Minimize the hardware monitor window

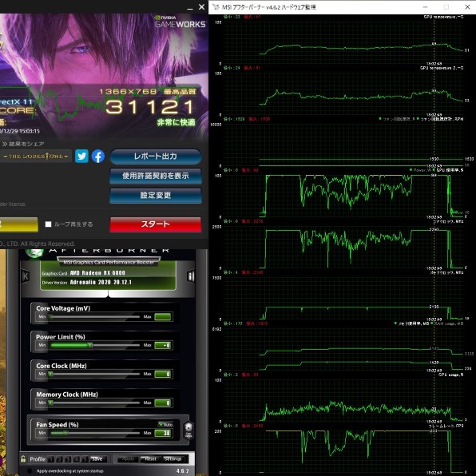point(426,7)
